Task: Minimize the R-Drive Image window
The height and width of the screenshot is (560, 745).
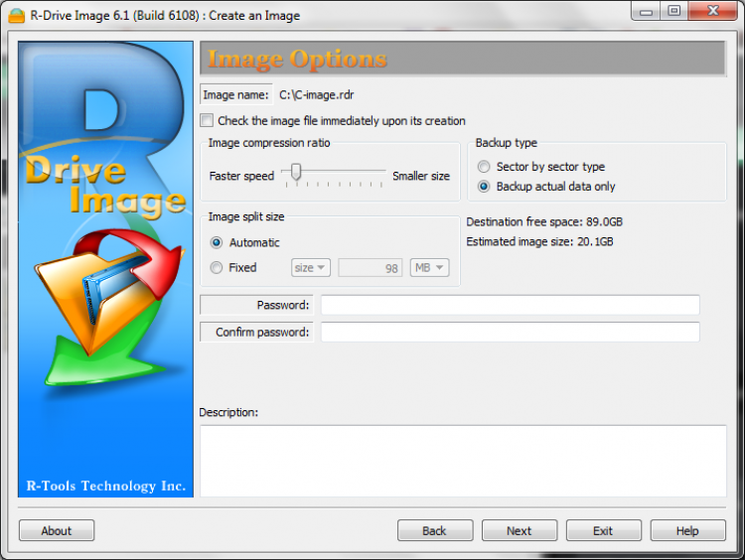Action: (x=646, y=11)
